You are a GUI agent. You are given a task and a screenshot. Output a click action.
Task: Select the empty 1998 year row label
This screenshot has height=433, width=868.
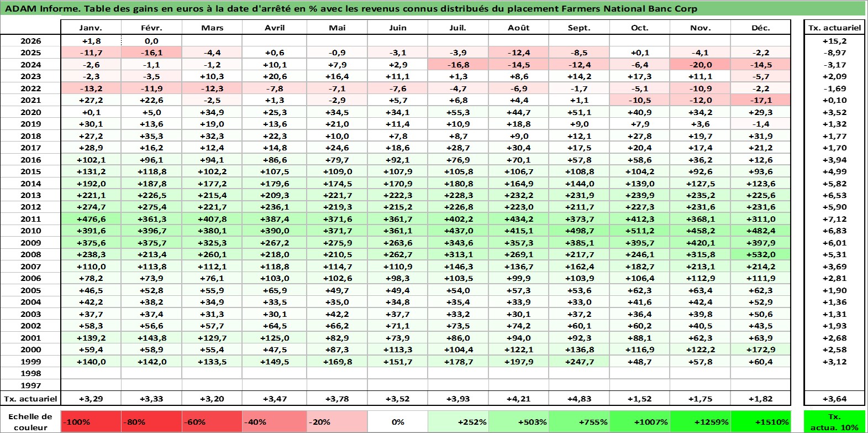click(30, 373)
